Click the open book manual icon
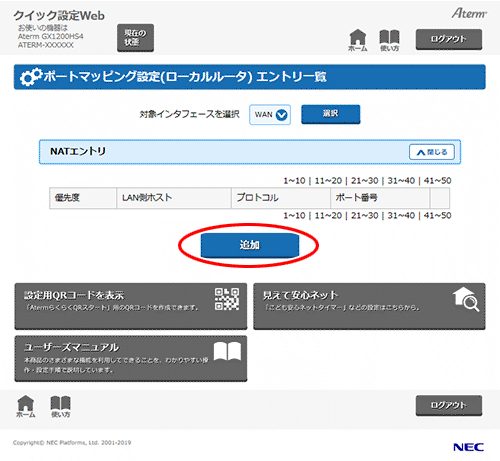Screen dimensions: 500x461 [227, 351]
